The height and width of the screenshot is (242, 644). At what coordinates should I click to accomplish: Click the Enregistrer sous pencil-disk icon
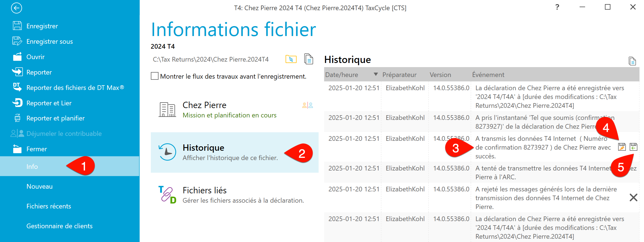pyautogui.click(x=17, y=41)
